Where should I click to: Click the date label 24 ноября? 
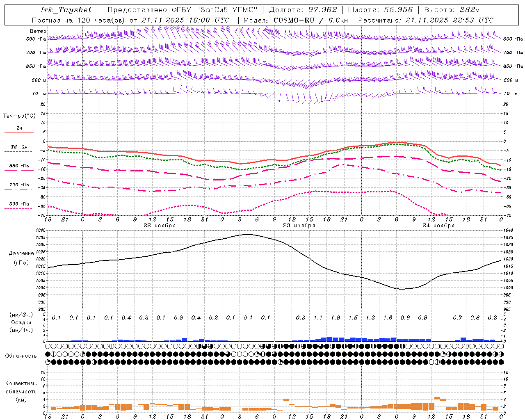click(x=438, y=226)
